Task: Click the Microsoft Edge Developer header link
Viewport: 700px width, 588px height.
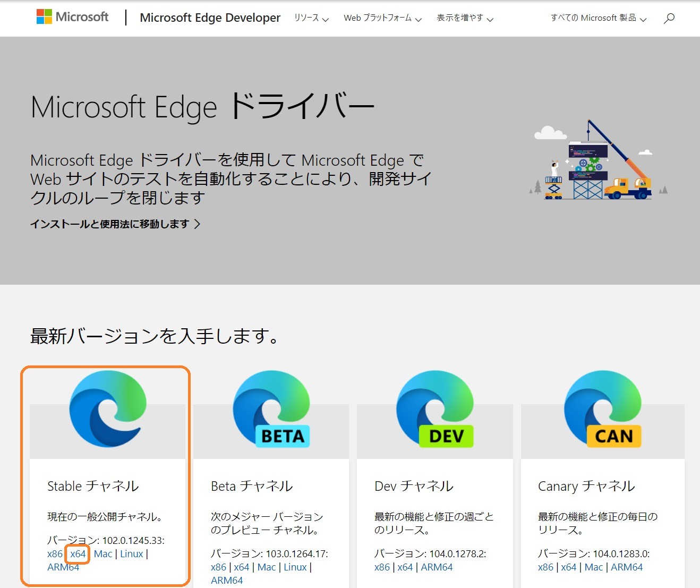Action: pos(210,18)
